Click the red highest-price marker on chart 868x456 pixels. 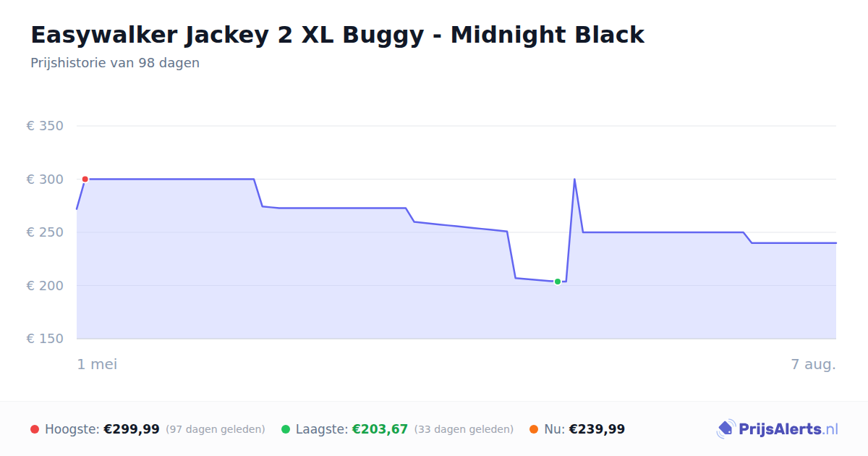point(85,179)
